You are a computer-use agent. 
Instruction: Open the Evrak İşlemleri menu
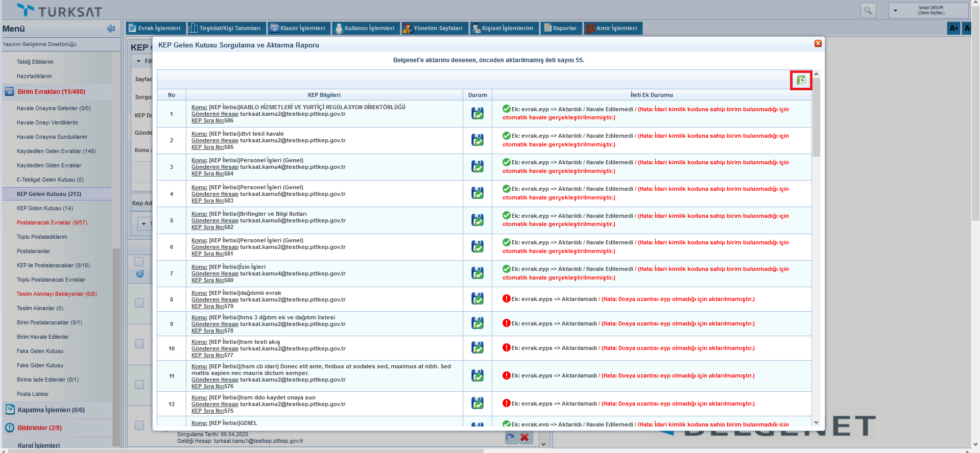154,28
